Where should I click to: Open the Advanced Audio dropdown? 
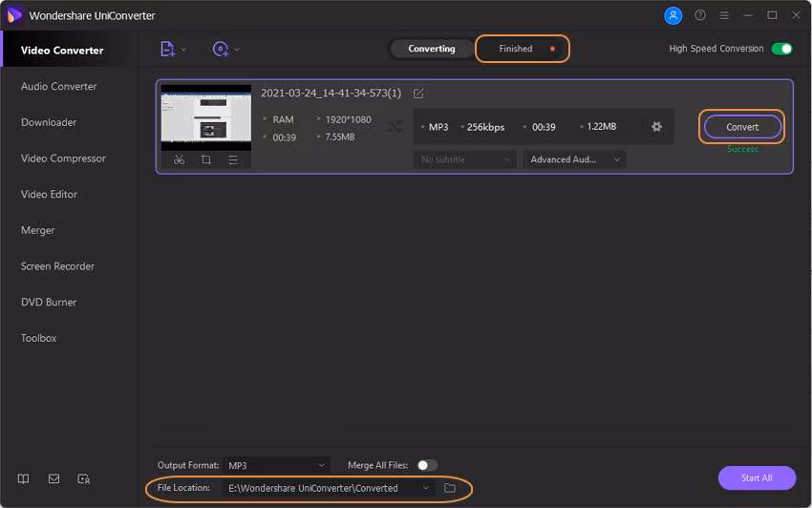(x=574, y=159)
